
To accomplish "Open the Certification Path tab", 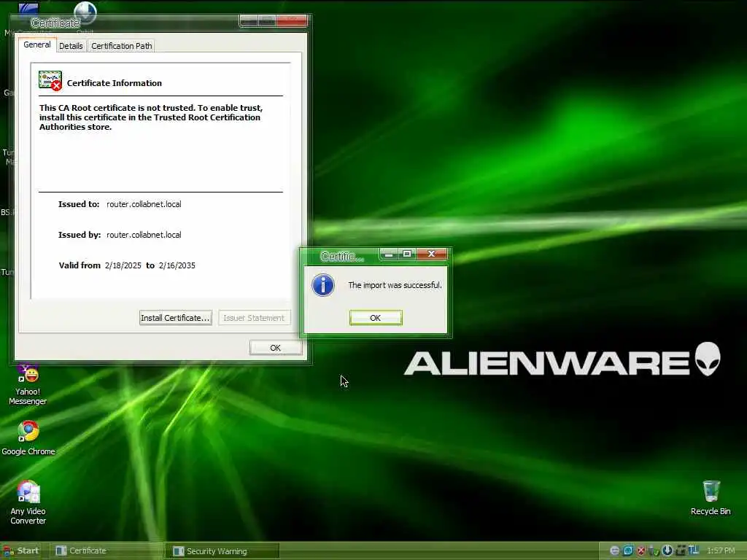I will pyautogui.click(x=122, y=46).
